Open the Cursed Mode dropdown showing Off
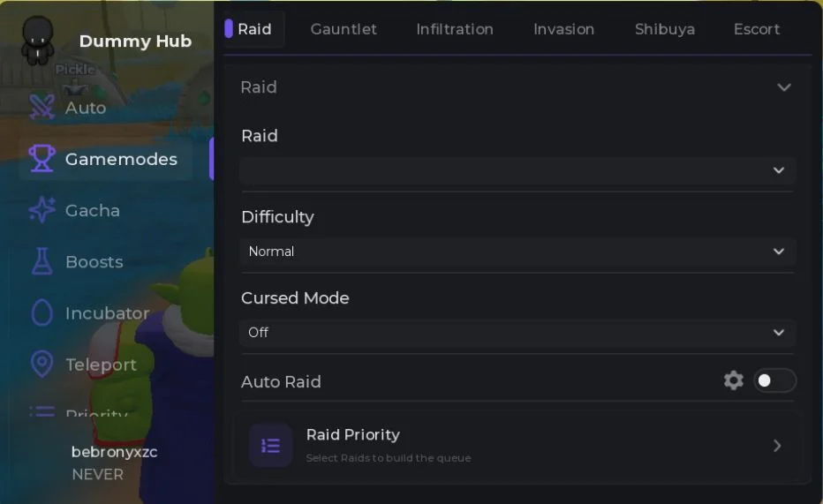This screenshot has width=823, height=504. (x=517, y=333)
